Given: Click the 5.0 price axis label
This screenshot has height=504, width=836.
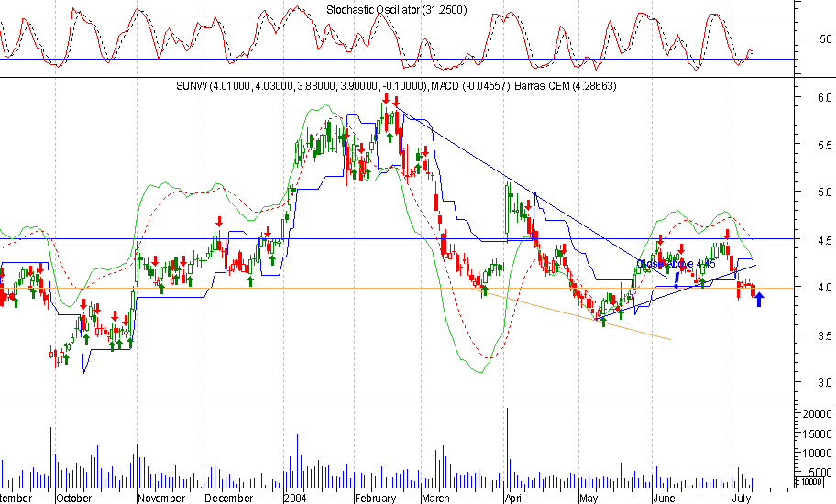Looking at the screenshot, I should (x=825, y=192).
